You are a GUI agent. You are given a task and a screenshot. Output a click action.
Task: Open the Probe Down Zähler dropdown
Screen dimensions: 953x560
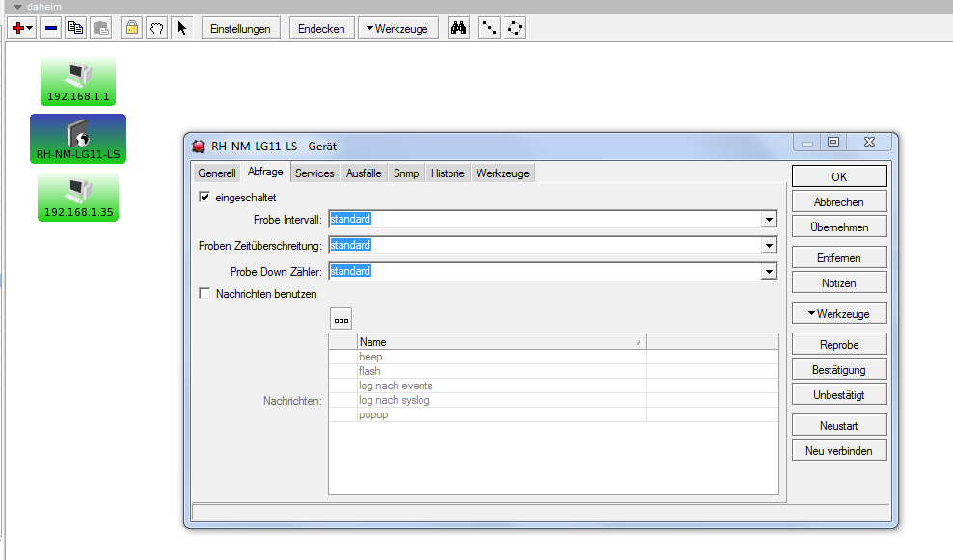769,272
